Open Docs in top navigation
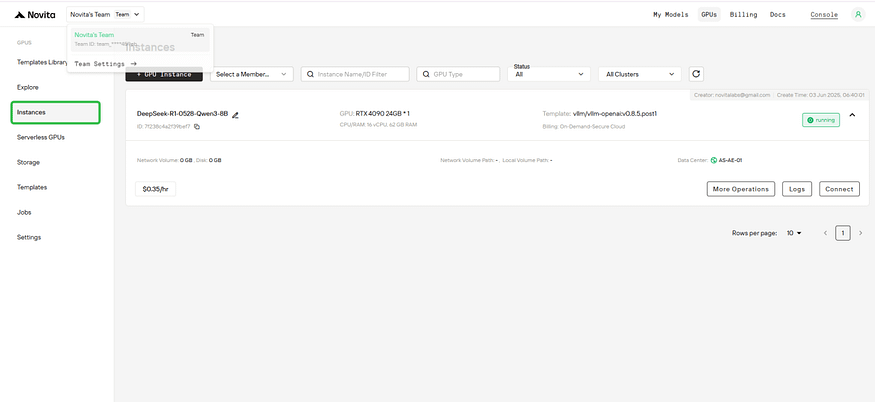 click(x=777, y=15)
